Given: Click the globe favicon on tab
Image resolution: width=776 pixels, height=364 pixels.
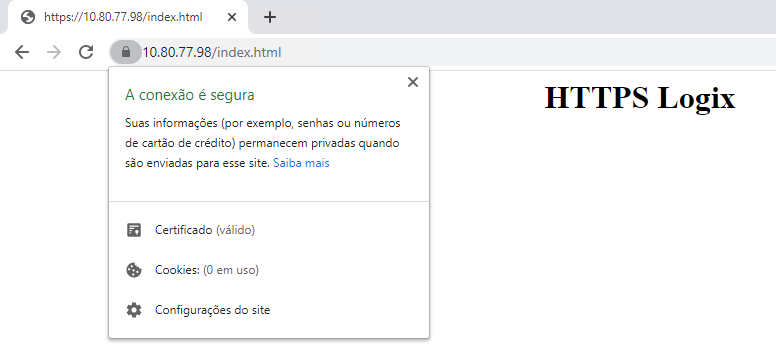Looking at the screenshot, I should (28, 17).
